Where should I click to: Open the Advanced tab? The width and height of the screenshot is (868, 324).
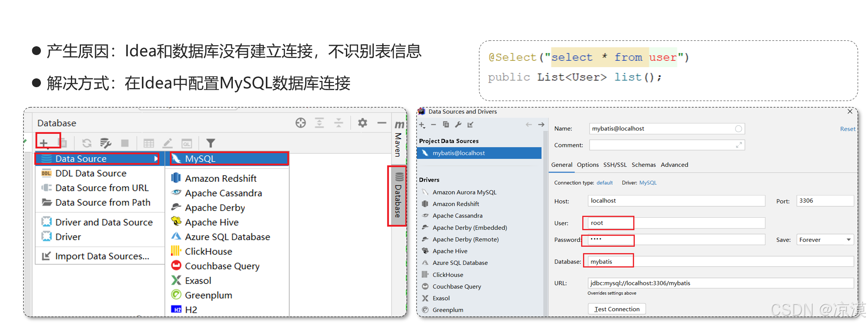tap(674, 165)
